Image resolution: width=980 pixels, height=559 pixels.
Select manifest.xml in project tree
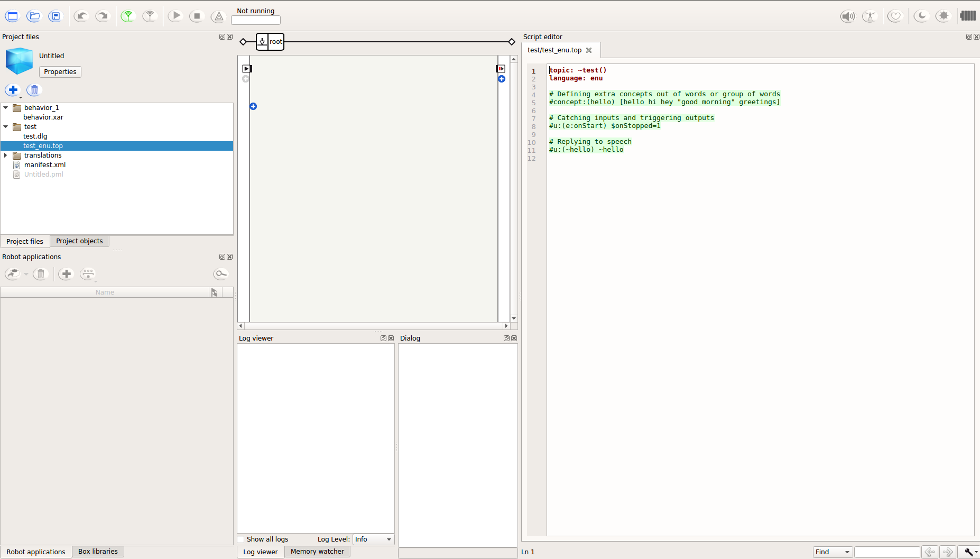tap(45, 165)
